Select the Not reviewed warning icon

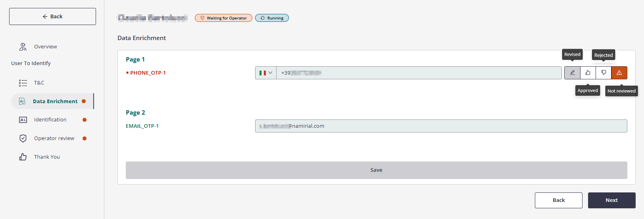pyautogui.click(x=619, y=73)
